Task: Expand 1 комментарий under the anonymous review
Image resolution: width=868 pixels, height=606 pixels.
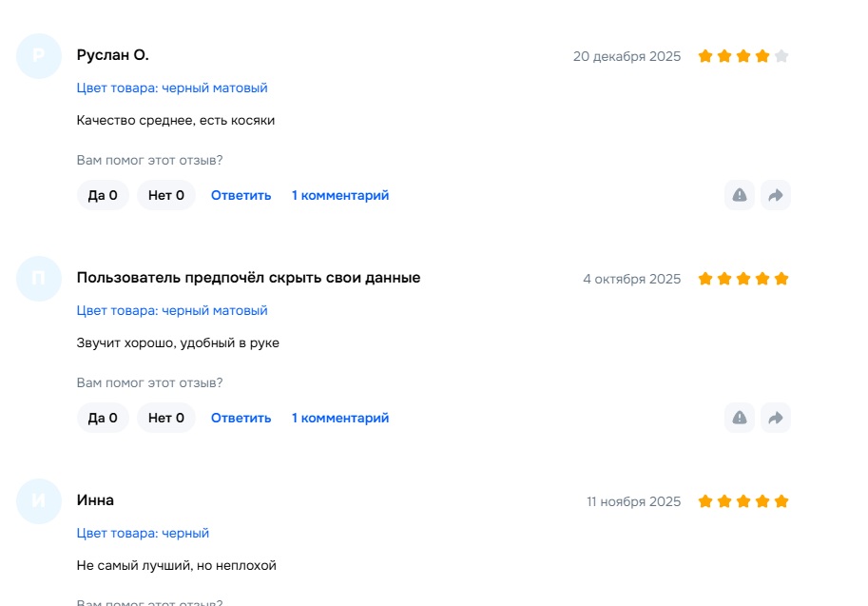Action: point(340,418)
